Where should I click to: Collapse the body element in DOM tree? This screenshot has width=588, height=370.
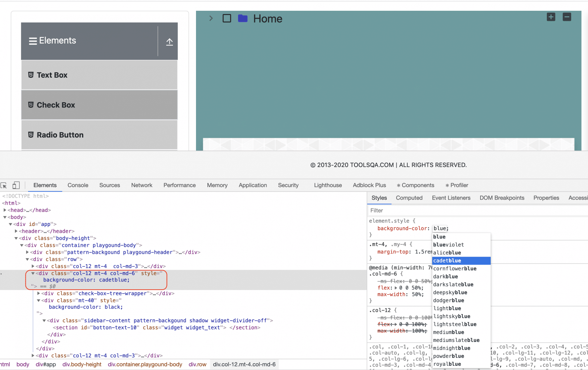(5, 217)
